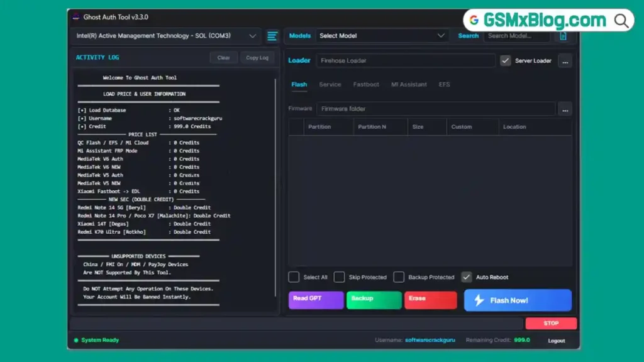This screenshot has height=362, width=644.
Task: Click the magnifier icon in the GSMxBlog banner
Action: click(x=621, y=21)
